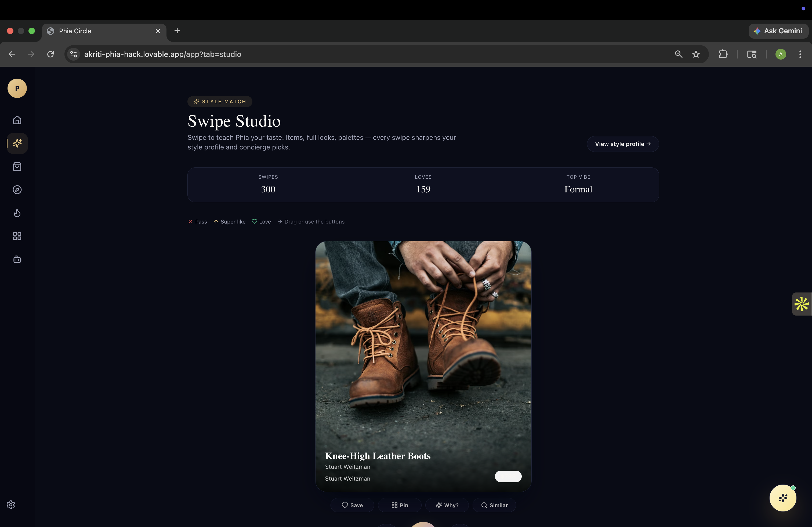
Task: Find Similar items to the boots
Action: [494, 505]
